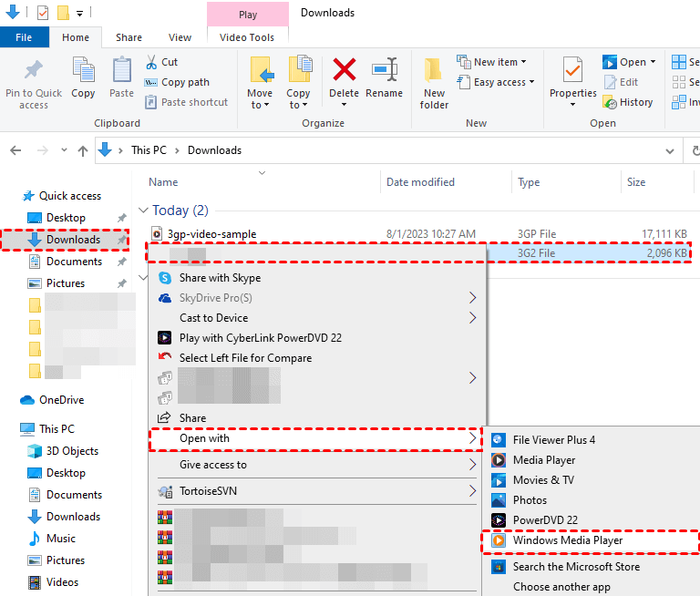The image size is (700, 596).
Task: Click the address bar path field
Action: 388,150
